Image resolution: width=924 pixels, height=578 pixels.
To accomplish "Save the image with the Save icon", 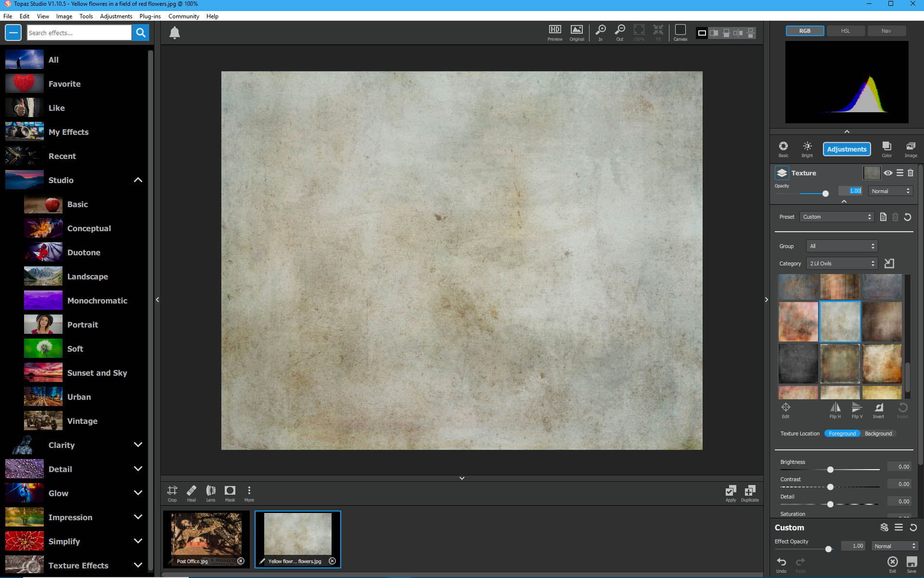I will point(911,565).
